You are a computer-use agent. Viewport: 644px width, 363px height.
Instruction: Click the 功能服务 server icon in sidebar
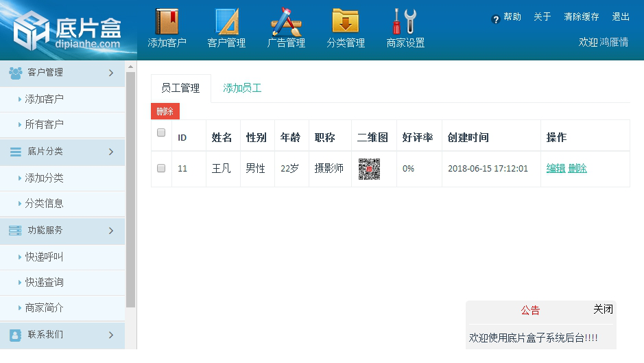click(15, 231)
